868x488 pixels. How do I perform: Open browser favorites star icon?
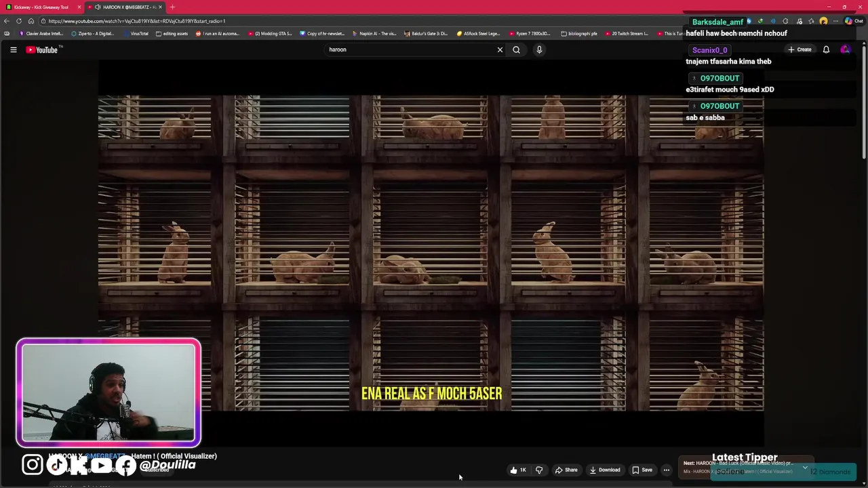tap(811, 21)
